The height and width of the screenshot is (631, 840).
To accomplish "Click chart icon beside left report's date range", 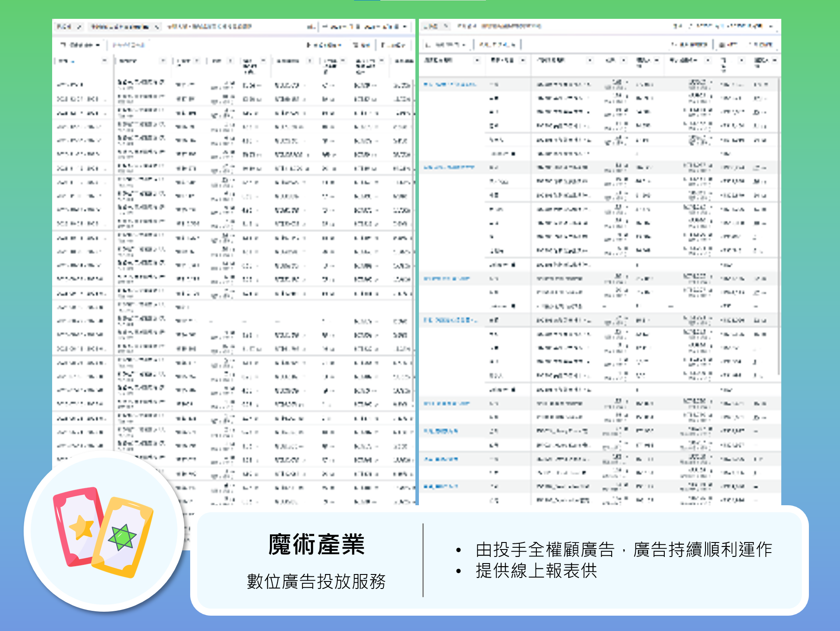I will pyautogui.click(x=310, y=27).
